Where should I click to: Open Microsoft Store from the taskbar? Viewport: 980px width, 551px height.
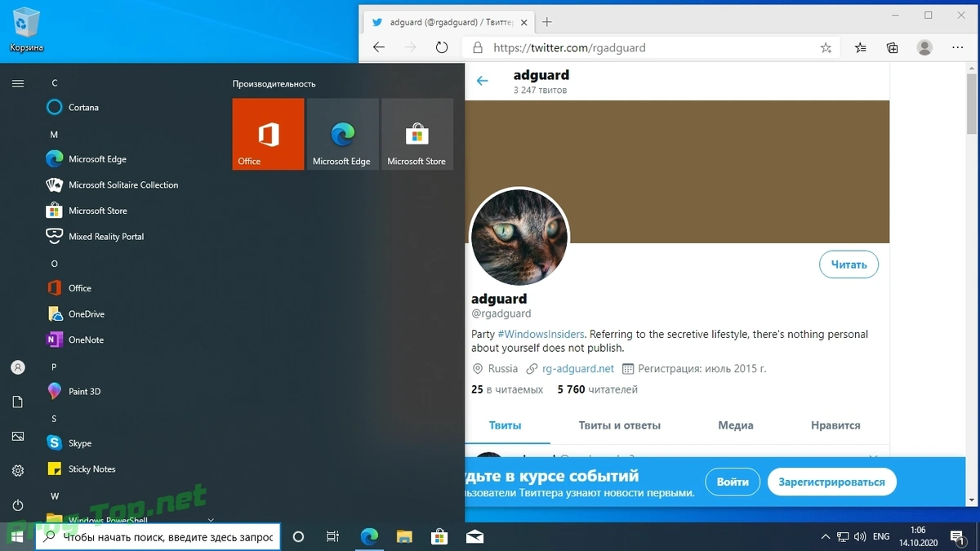[x=439, y=536]
